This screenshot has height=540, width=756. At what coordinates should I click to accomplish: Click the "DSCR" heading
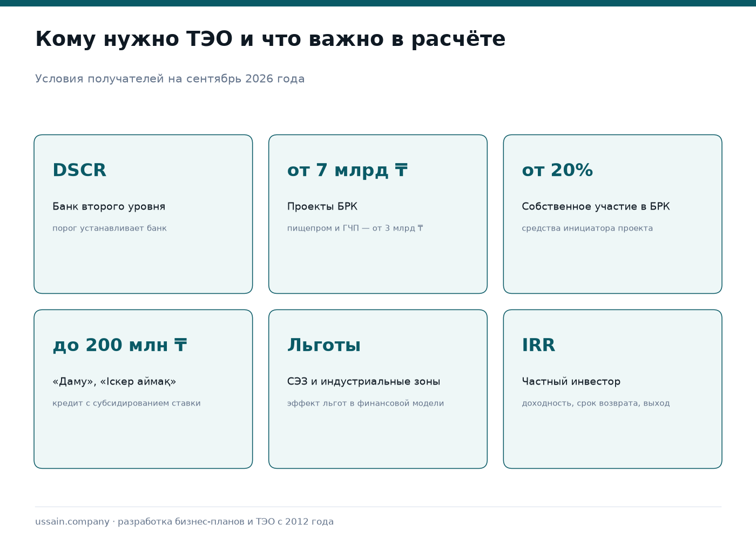click(79, 170)
